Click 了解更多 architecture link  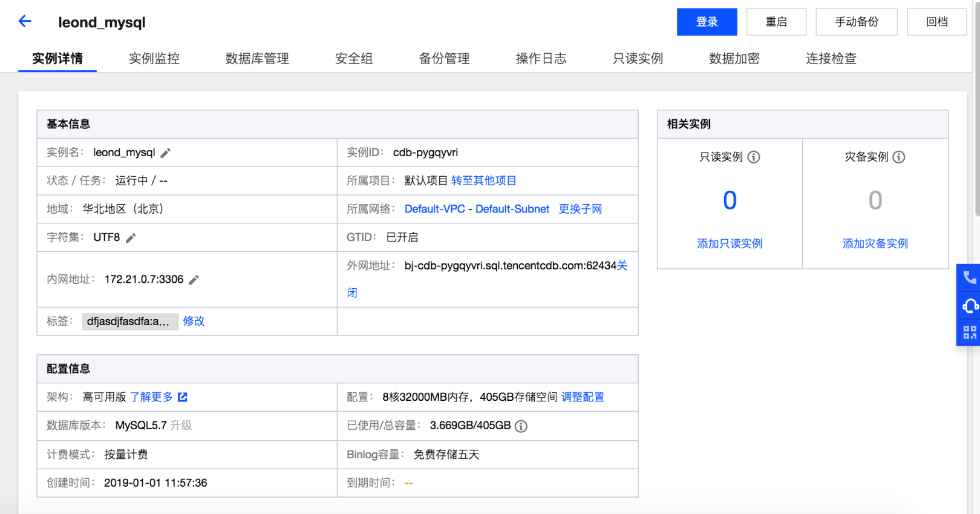(x=151, y=397)
